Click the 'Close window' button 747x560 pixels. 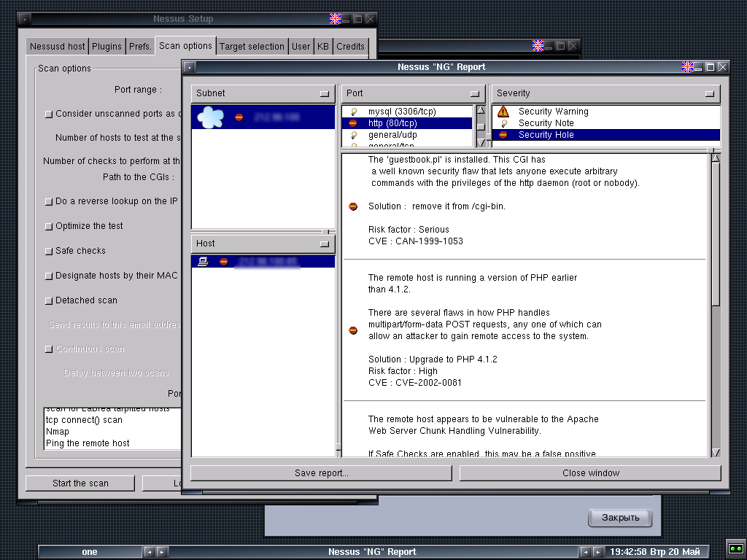click(591, 473)
